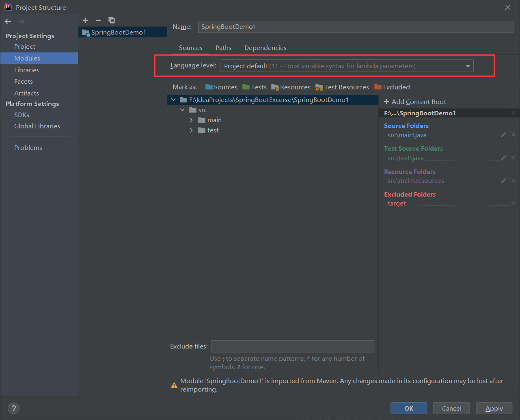Remove the F:\...\SpringBootDemo1 content root
The height and width of the screenshot is (420, 520).
click(514, 113)
